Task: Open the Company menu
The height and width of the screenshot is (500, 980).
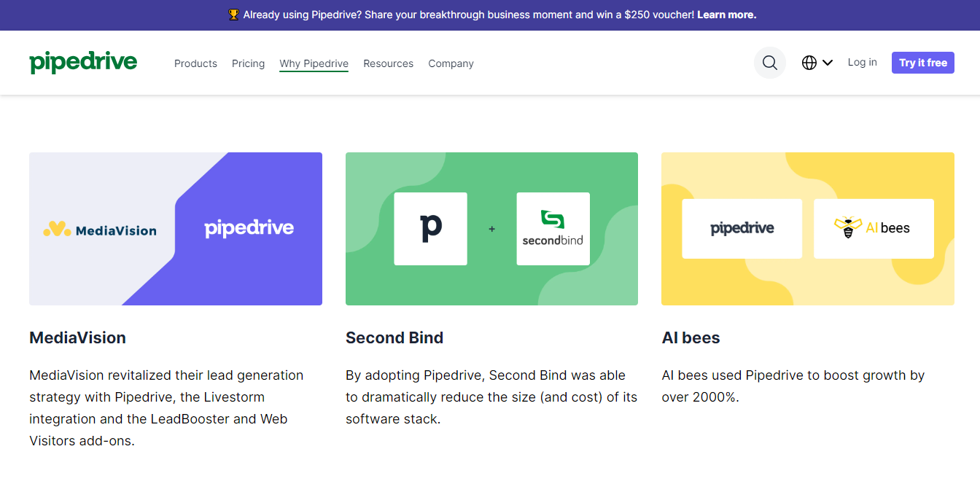Action: pyautogui.click(x=451, y=63)
